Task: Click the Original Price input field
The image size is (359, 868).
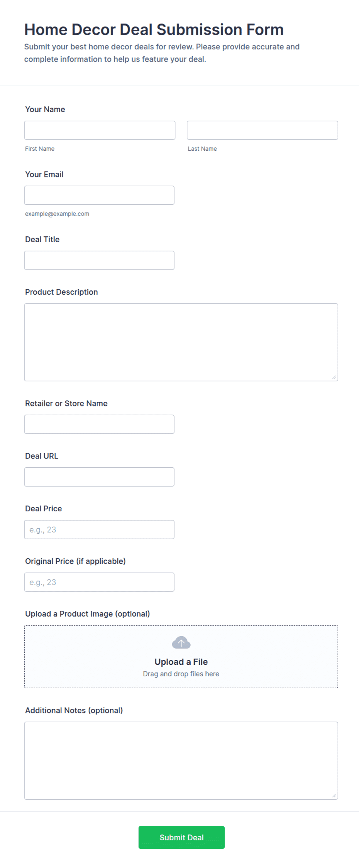Action: pos(99,582)
